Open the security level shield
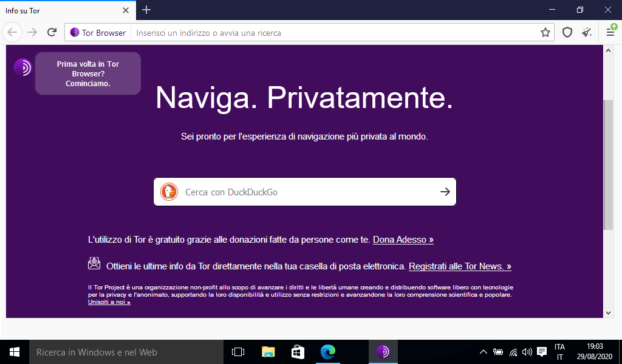This screenshot has width=622, height=364. pyautogui.click(x=567, y=33)
